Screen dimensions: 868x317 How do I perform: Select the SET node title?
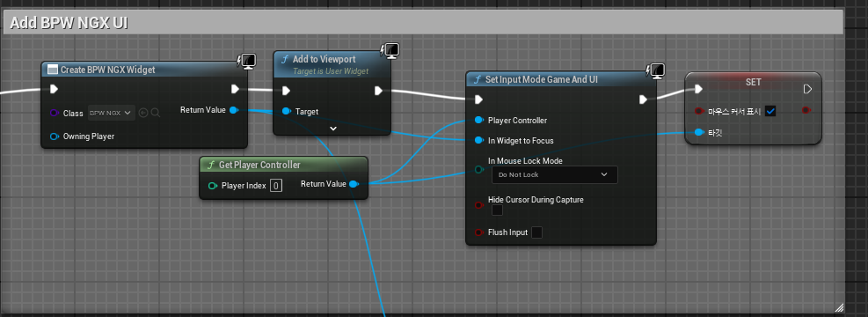(754, 82)
